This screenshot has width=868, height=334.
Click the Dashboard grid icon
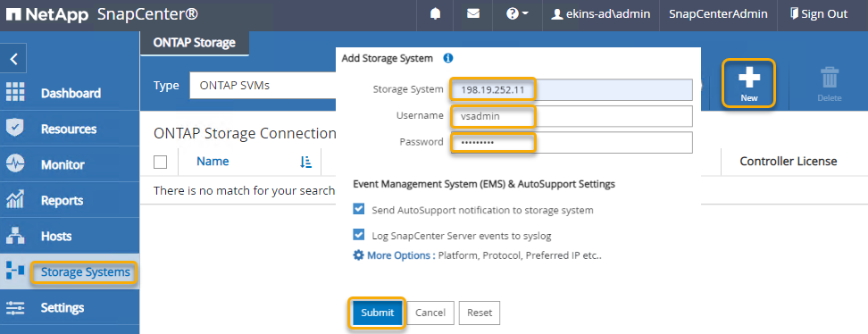tap(14, 92)
